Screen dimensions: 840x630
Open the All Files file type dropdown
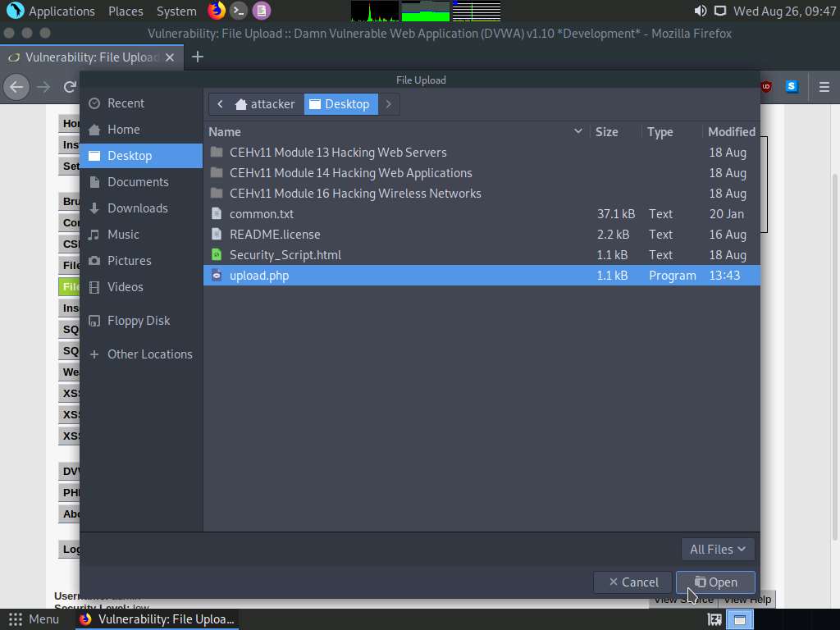[x=717, y=549]
